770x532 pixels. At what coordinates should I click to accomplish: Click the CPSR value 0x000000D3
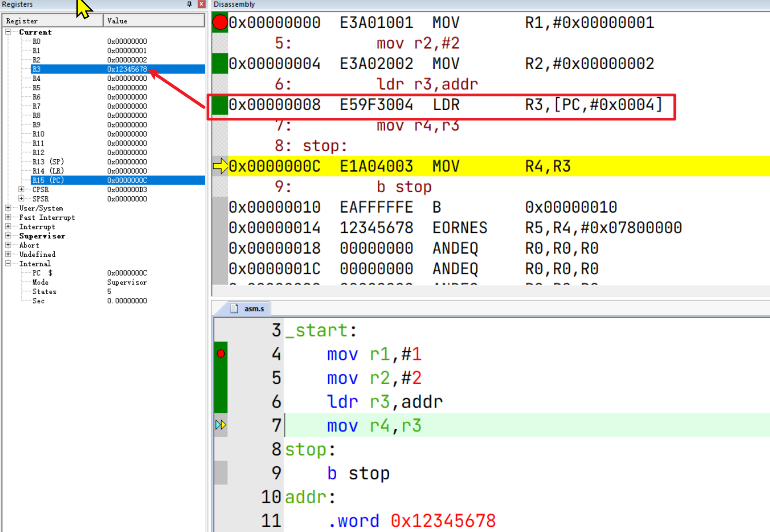point(127,190)
